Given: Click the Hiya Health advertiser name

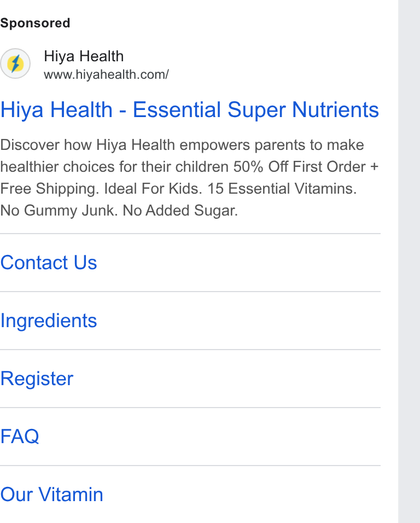Looking at the screenshot, I should click(84, 56).
